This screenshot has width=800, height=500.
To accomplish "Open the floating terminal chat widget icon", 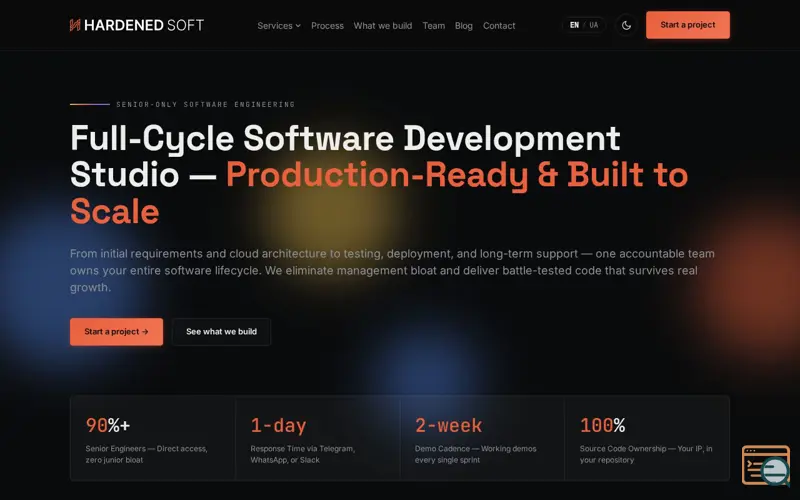I will pos(765,465).
